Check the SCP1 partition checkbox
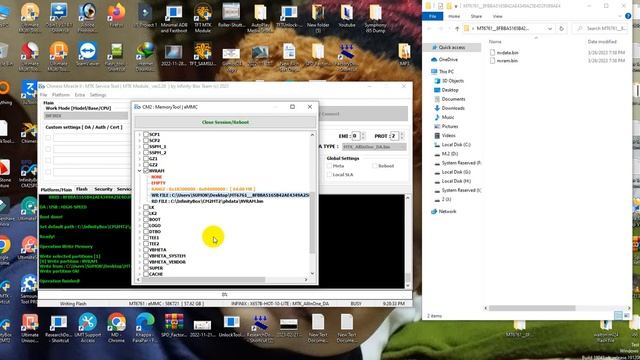 click(x=146, y=134)
